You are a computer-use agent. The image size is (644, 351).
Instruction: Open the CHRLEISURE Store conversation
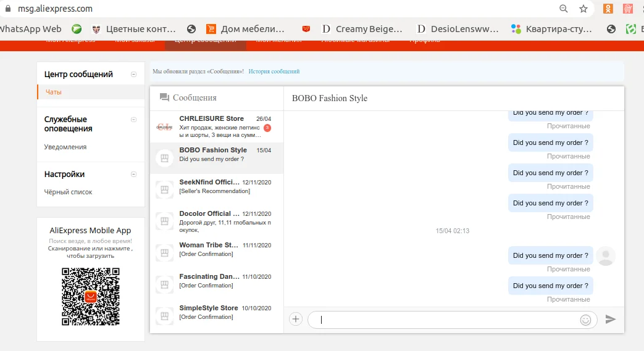(x=217, y=126)
